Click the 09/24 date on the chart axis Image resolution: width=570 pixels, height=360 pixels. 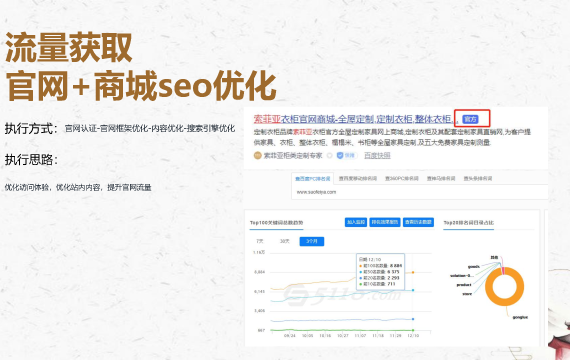pyautogui.click(x=290, y=336)
